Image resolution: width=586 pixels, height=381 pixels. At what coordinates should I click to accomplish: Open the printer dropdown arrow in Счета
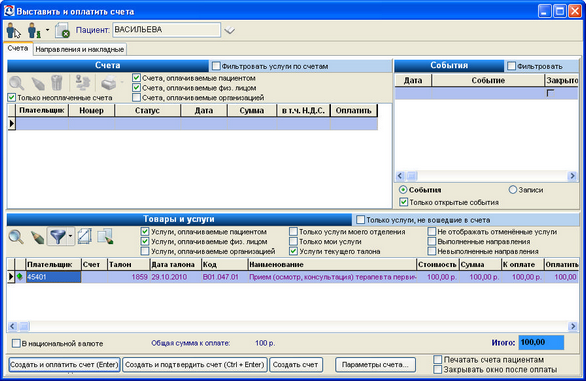coord(121,82)
